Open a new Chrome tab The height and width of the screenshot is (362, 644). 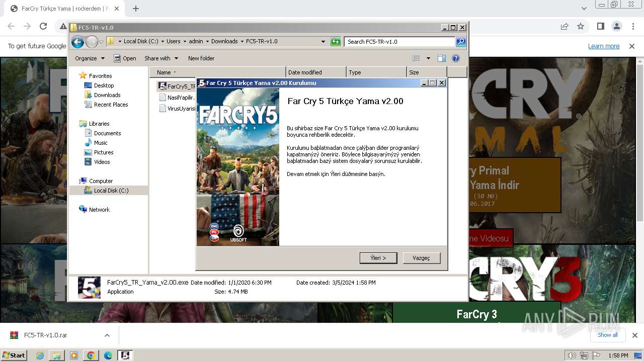pyautogui.click(x=136, y=9)
